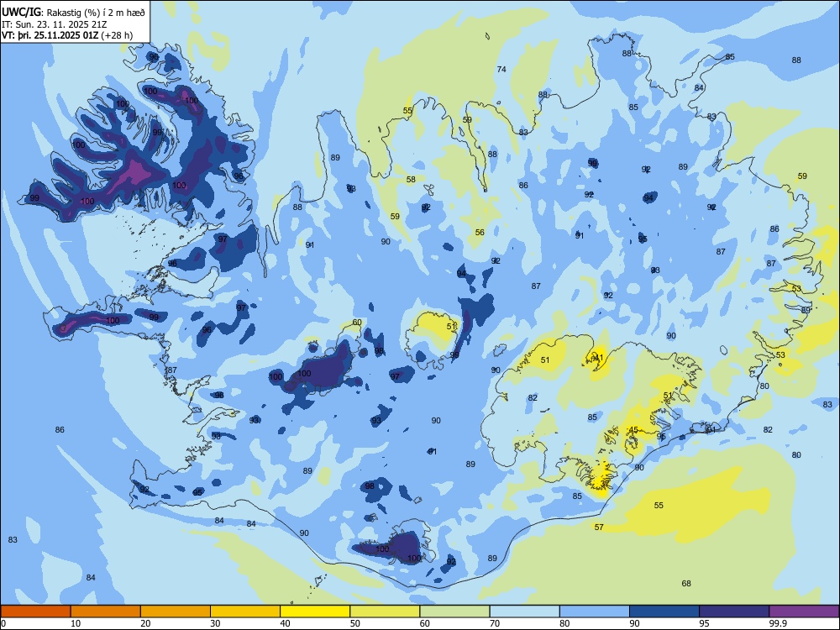Click the '60' humidity value on the map

(357, 323)
